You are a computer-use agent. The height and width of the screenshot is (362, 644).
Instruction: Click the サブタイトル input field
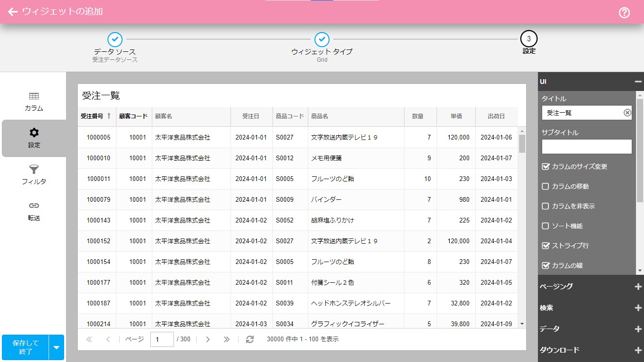click(586, 147)
